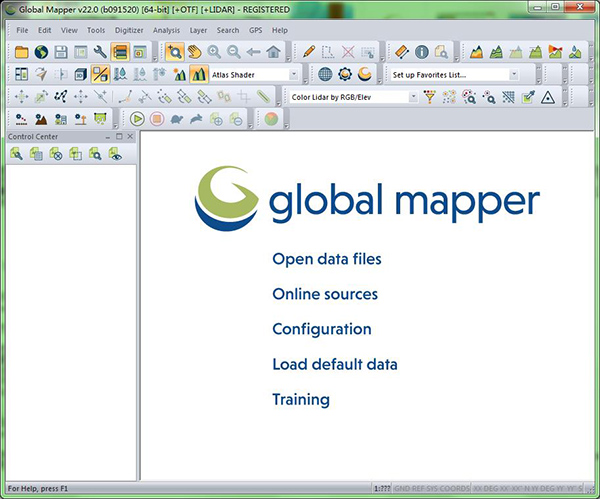
Task: Click the Stop playback button
Action: coord(157,119)
